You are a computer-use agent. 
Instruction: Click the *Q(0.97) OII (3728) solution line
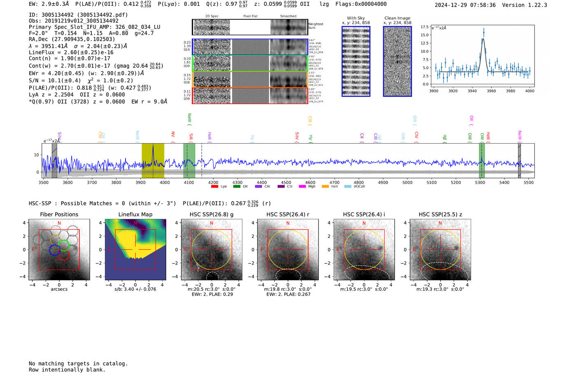click(98, 102)
